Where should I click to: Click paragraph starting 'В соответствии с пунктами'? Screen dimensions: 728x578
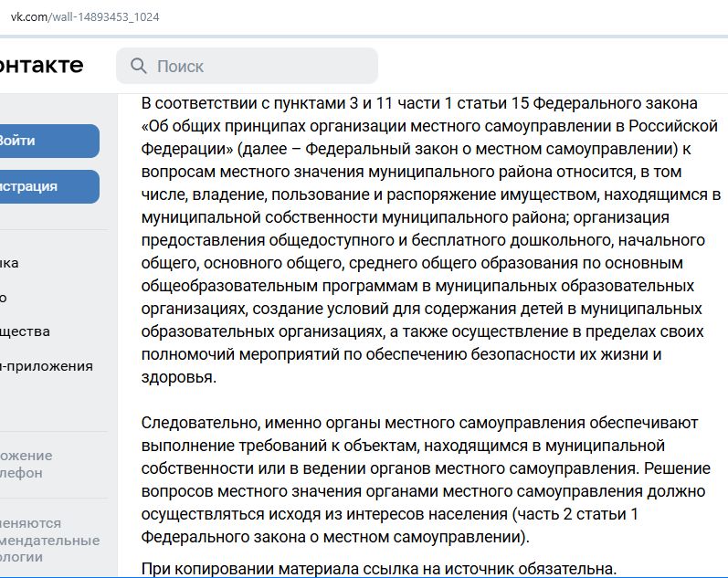420,103
